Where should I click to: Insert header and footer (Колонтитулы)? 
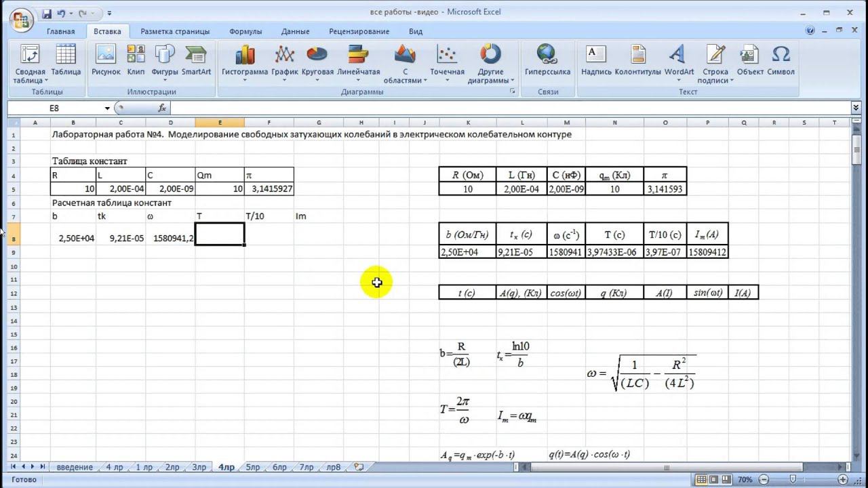coord(637,60)
